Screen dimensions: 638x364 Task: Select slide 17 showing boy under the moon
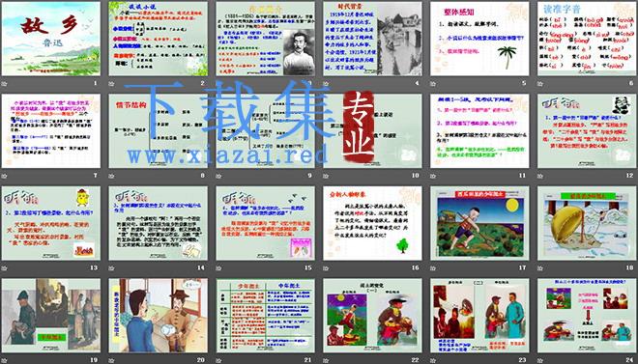(x=479, y=223)
